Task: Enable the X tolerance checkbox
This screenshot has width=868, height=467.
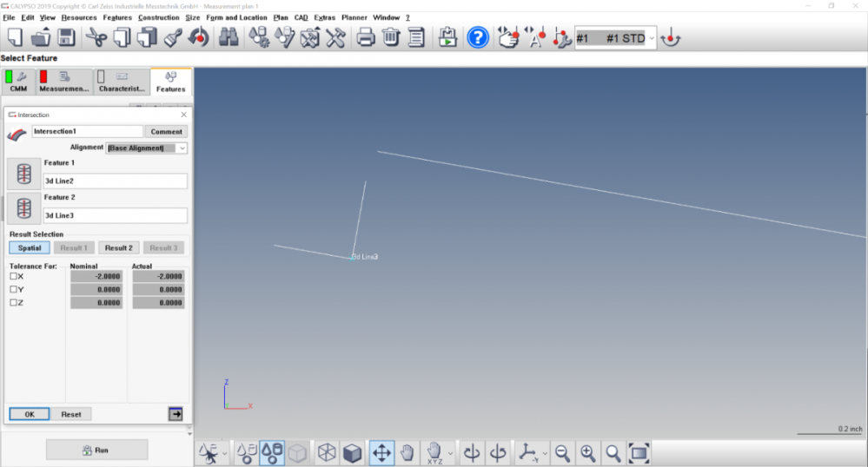Action: coord(14,276)
